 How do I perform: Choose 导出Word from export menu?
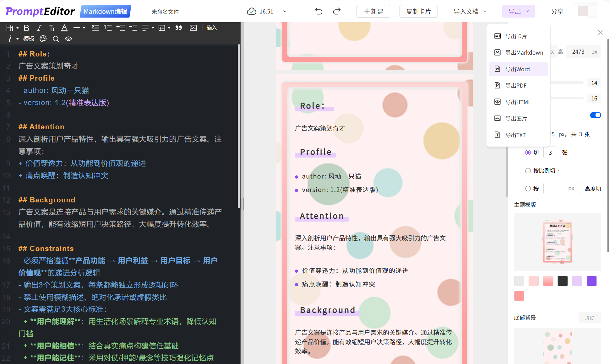[x=518, y=69]
